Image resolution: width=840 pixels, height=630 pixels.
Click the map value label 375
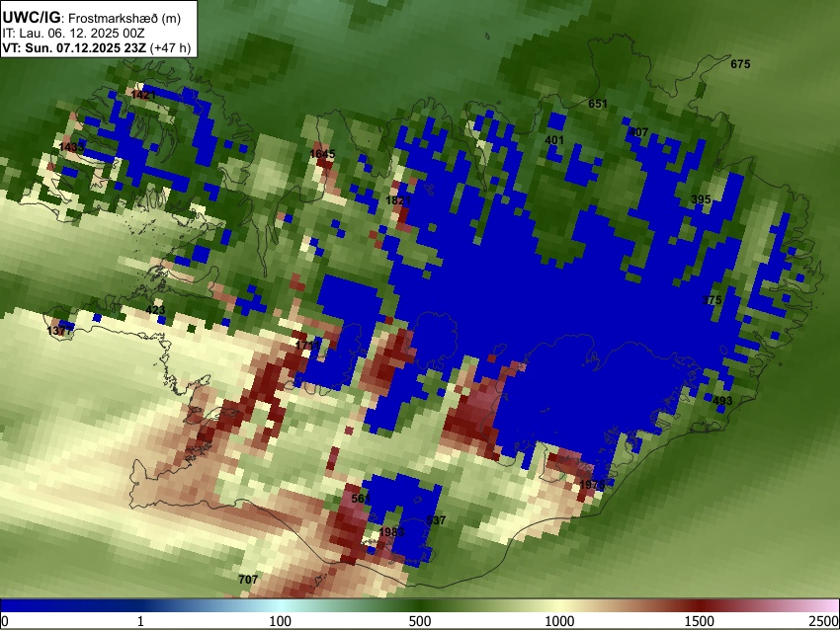[712, 300]
